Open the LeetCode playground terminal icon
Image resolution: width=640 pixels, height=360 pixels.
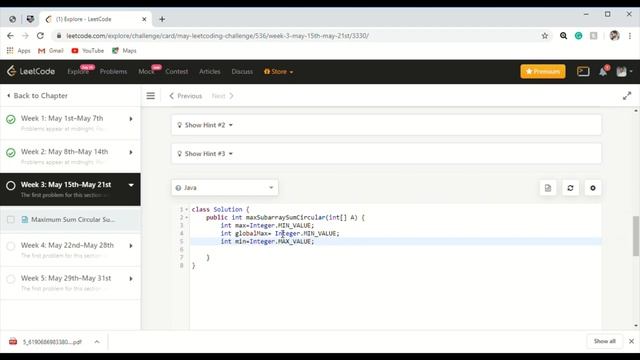point(583,71)
